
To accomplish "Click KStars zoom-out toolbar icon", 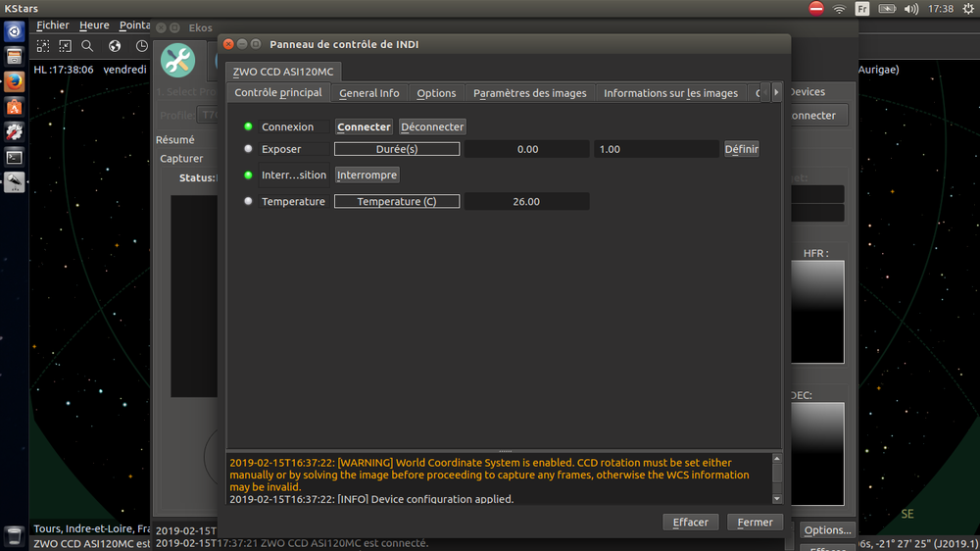I will click(65, 46).
